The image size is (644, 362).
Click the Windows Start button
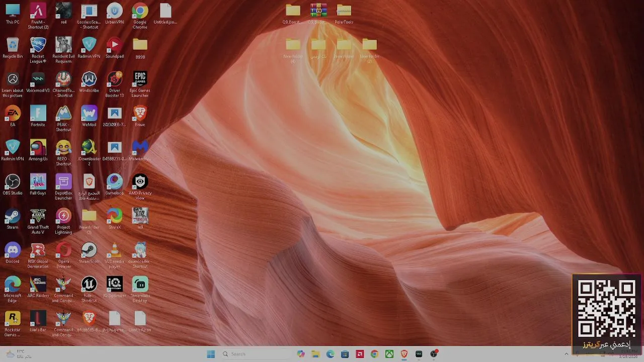[211, 354]
